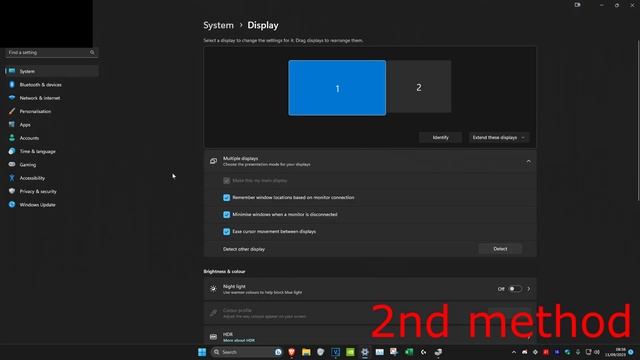This screenshot has height=360, width=640.
Task: Click the Time & language clock icon
Action: [x=12, y=151]
